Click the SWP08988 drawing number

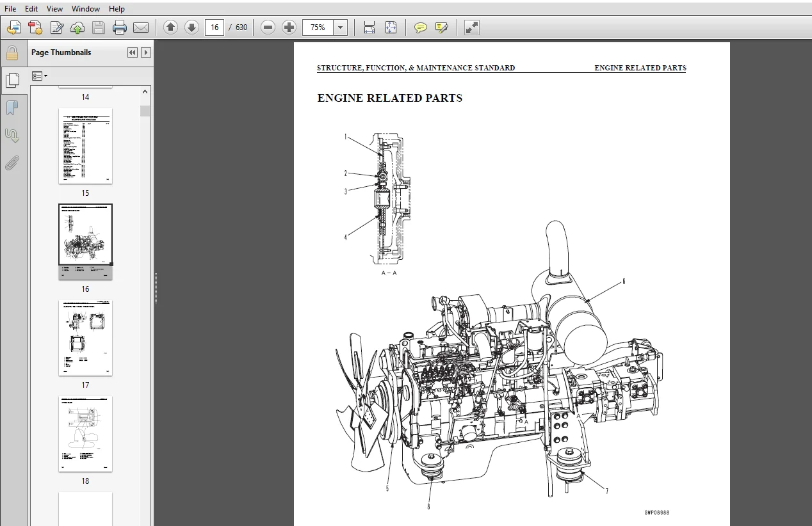tap(656, 513)
